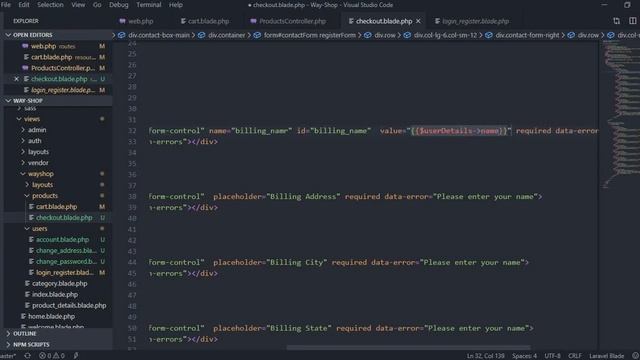Open the View menu
640x360 pixels.
(78, 5)
